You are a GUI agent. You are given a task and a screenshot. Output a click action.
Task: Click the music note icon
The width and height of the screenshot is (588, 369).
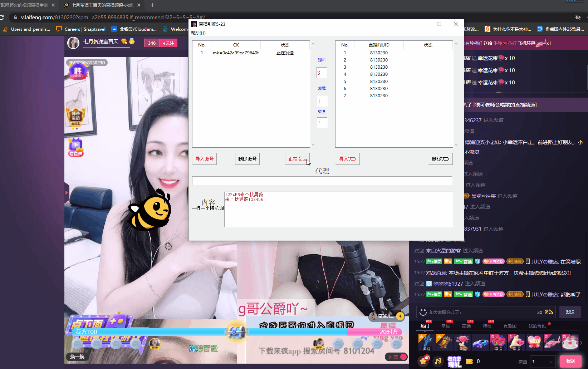click(x=438, y=361)
